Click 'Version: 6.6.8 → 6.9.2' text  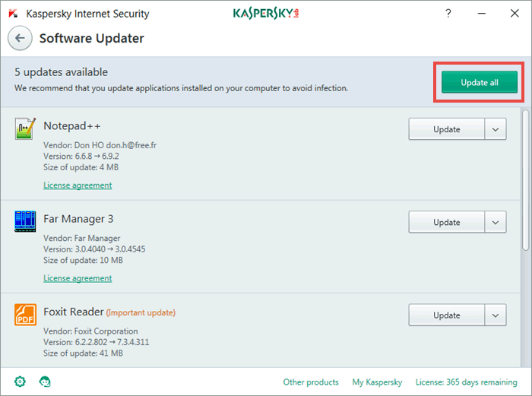point(81,156)
